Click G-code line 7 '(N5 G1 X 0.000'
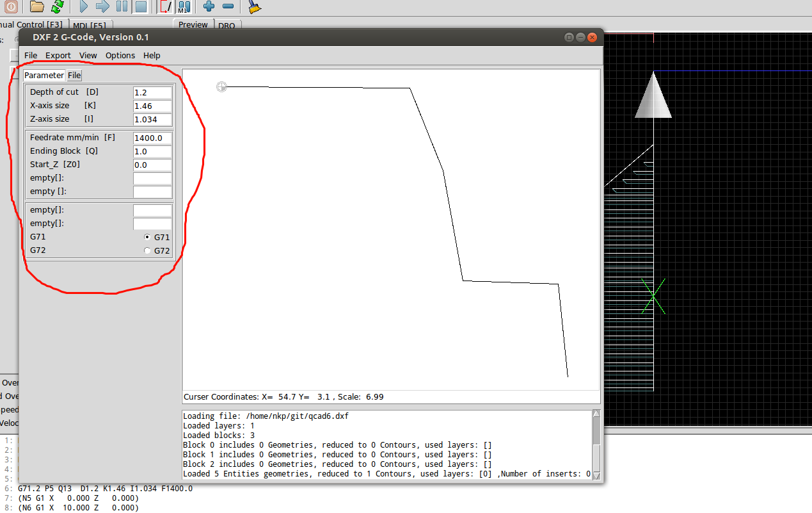Image resolution: width=812 pixels, height=513 pixels. pyautogui.click(x=78, y=498)
